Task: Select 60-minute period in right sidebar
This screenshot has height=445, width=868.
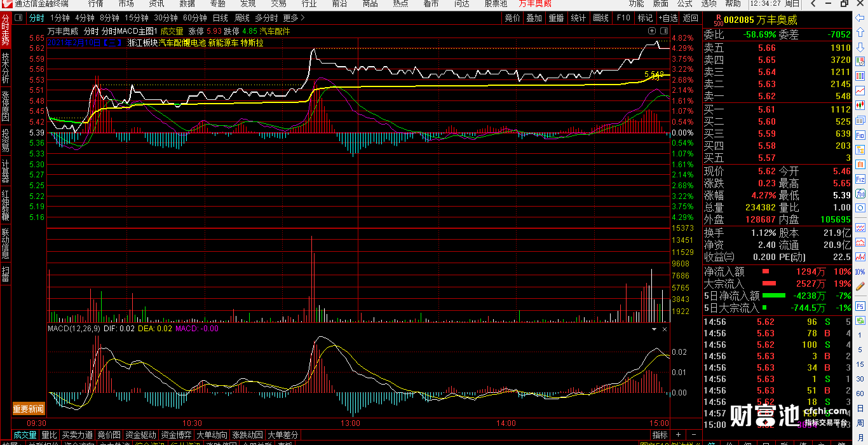Action: point(860,394)
